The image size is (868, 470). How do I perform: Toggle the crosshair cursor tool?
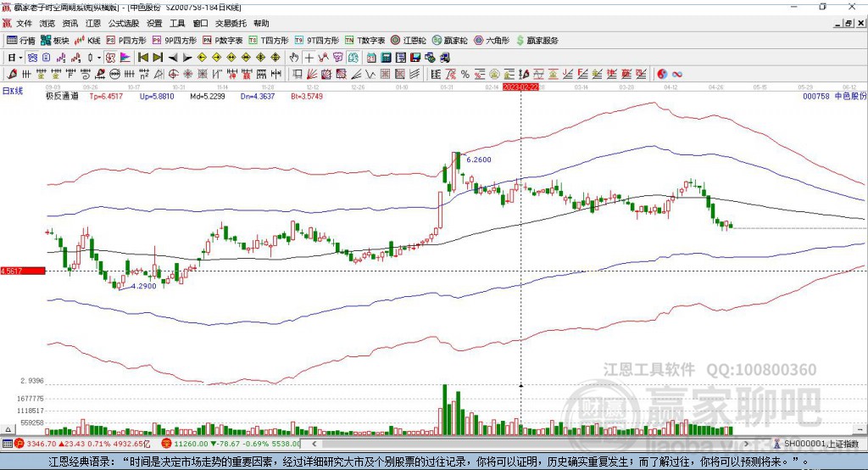click(x=309, y=58)
